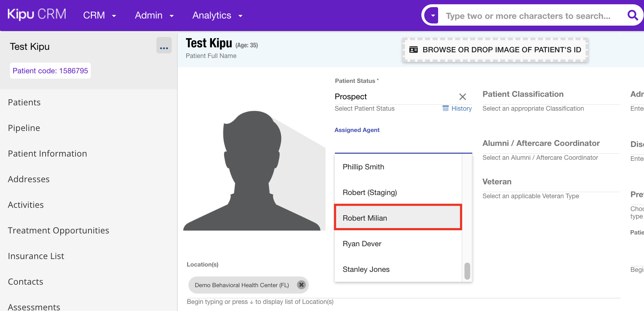This screenshot has width=644, height=311.
Task: Clear the Prospect patient status
Action: (x=462, y=97)
